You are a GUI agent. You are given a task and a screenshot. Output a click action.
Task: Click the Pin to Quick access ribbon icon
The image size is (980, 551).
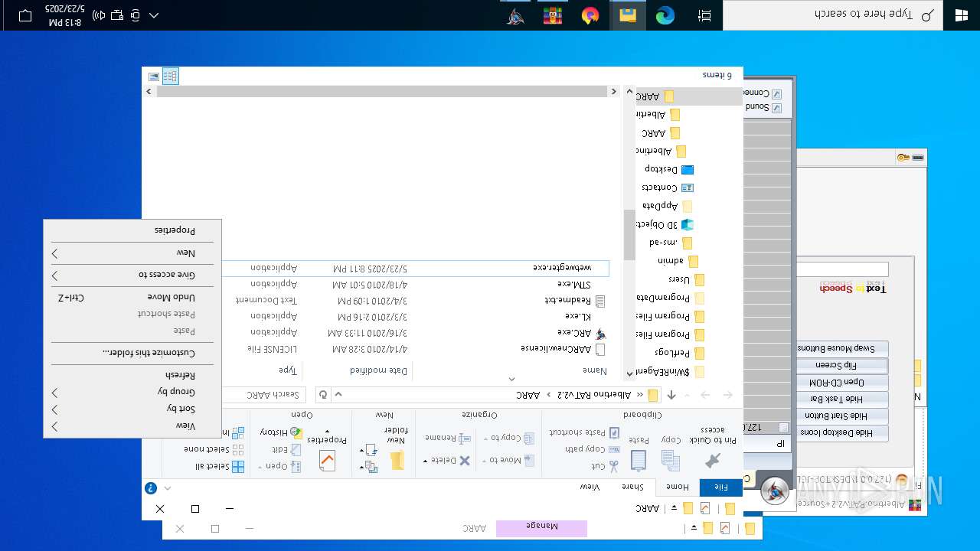(x=712, y=461)
